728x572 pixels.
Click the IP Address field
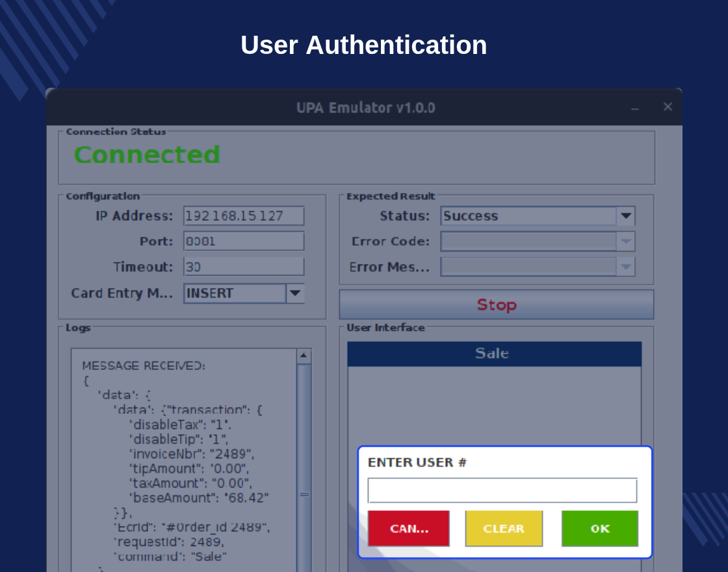click(x=244, y=216)
